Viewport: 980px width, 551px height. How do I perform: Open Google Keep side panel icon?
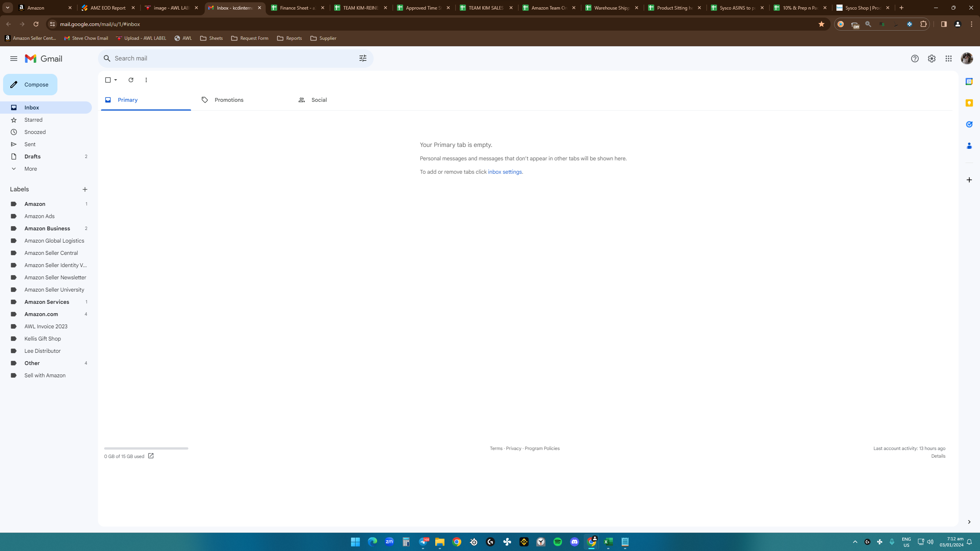[969, 103]
